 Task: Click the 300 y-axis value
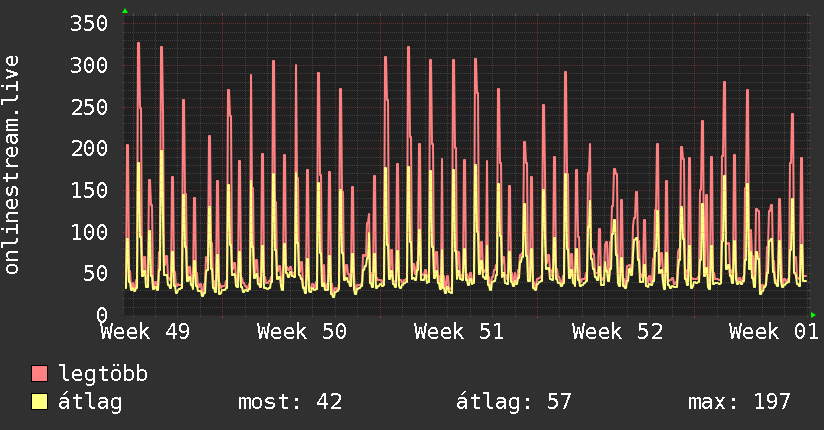pos(89,66)
